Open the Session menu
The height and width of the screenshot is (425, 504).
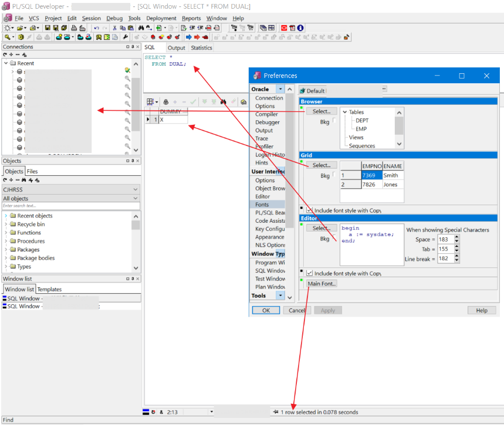92,18
